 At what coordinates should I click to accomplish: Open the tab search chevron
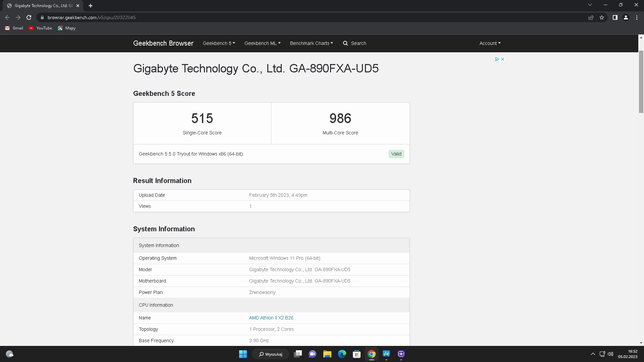click(590, 5)
